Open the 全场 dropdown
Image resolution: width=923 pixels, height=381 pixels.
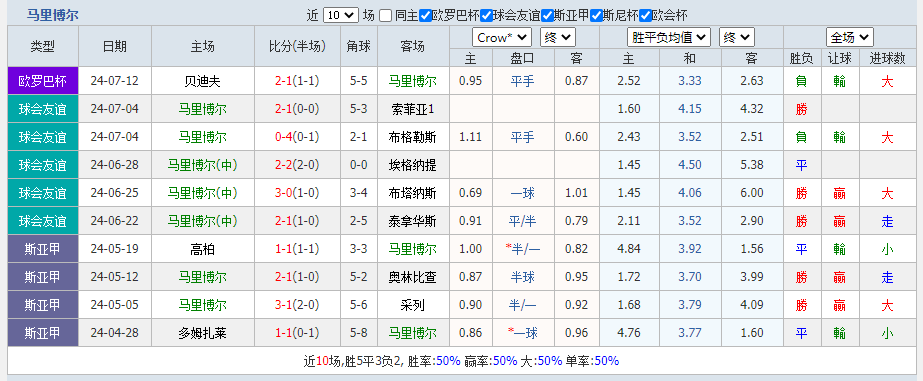849,38
